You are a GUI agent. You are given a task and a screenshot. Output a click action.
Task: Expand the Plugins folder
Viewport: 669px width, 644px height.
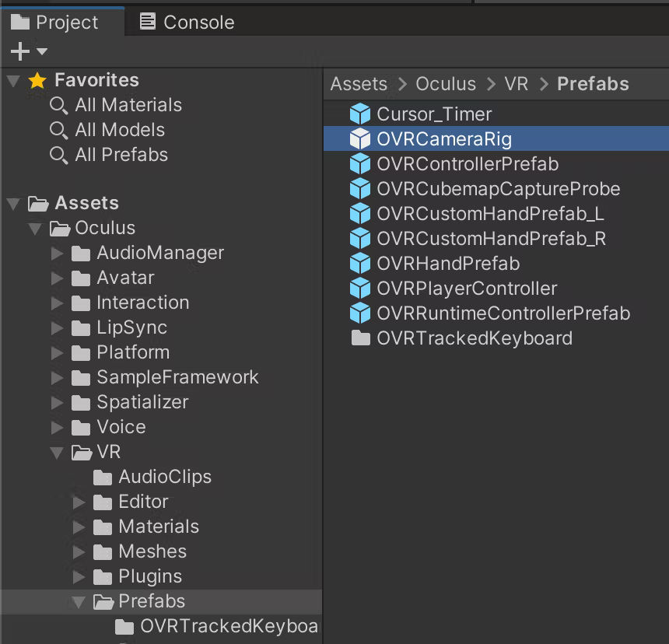pyautogui.click(x=78, y=576)
